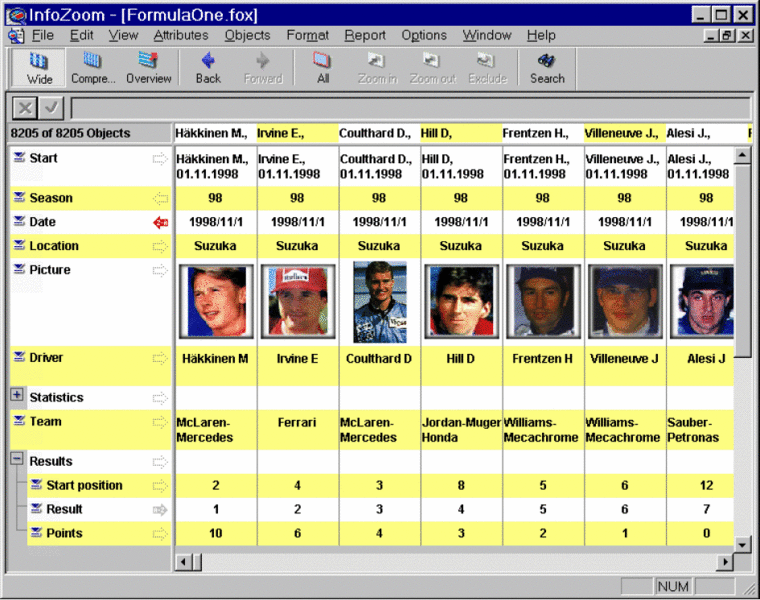Click the Sauber-Petronas team cell
Screen dimensions: 760x600
tap(700, 430)
